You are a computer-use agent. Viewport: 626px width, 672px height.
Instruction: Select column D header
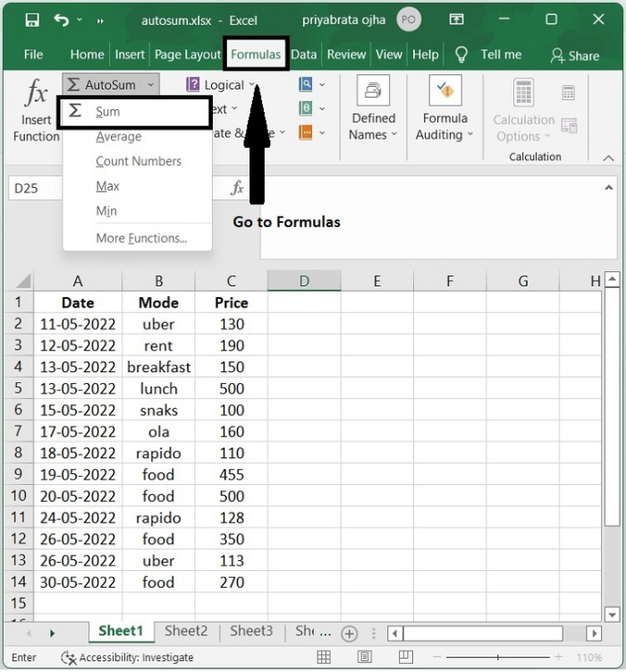point(304,281)
